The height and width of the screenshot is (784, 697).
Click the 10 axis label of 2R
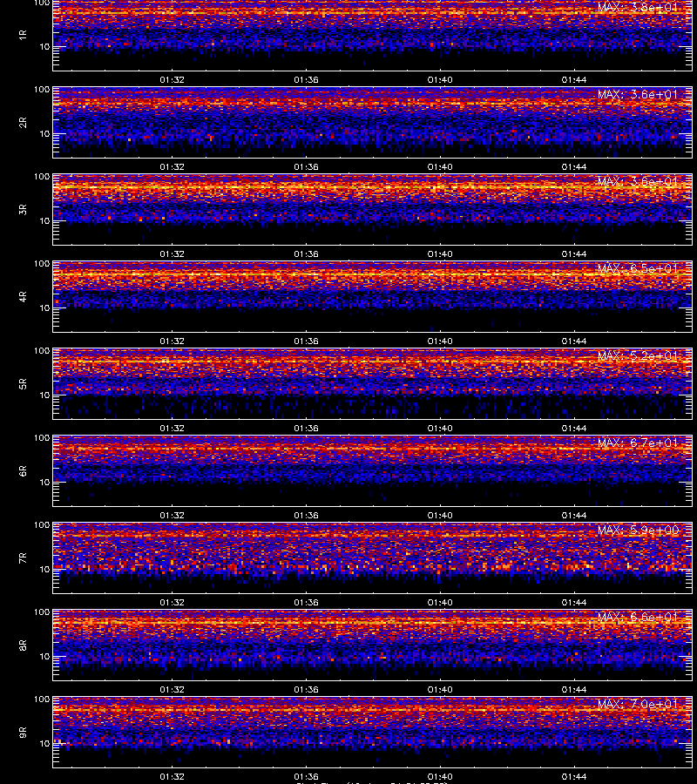44,134
